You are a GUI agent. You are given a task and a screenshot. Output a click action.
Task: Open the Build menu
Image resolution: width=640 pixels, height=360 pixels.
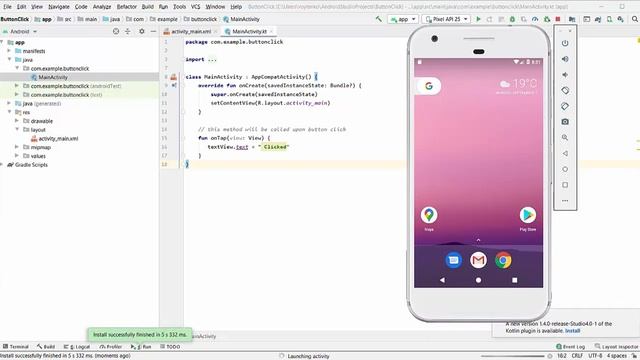[148, 7]
